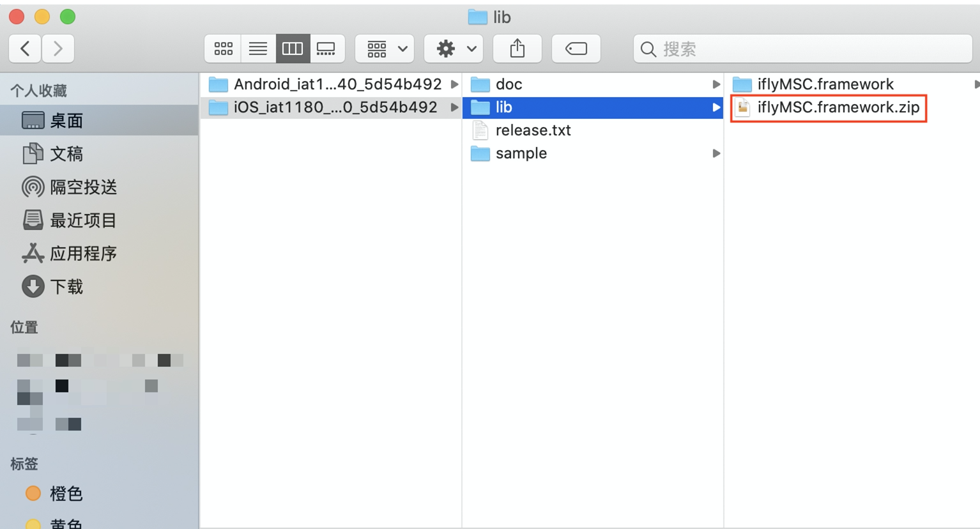Open 下载 in the sidebar
This screenshot has width=980, height=529.
tap(99, 286)
